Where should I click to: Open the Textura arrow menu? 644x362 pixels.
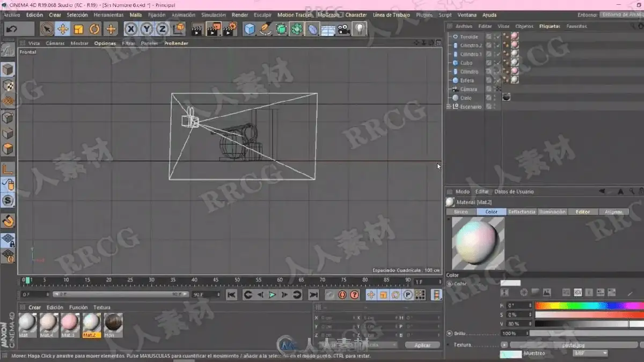point(504,345)
